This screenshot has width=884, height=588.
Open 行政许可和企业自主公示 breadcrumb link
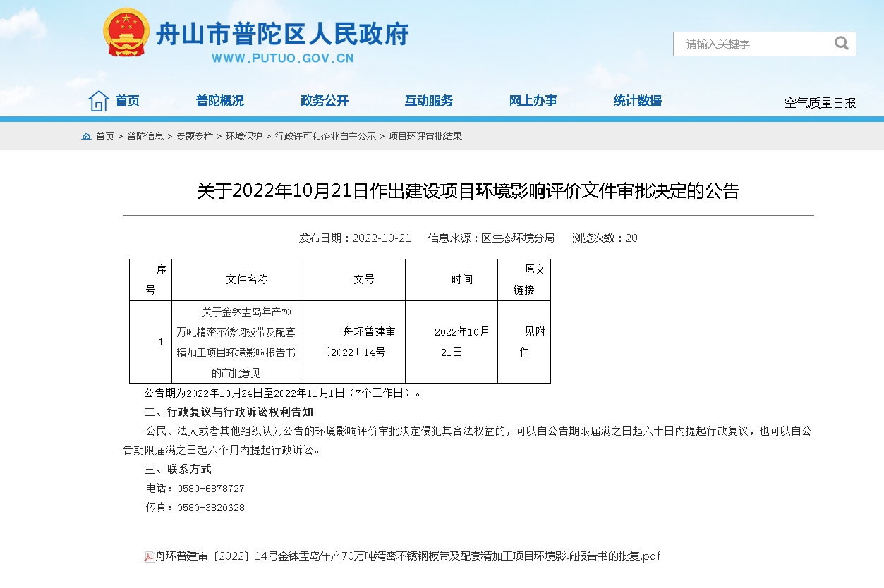[325, 136]
